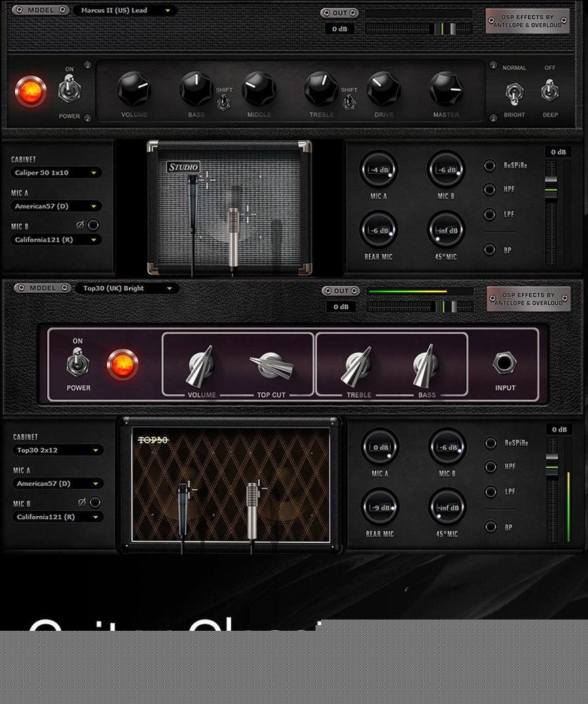Click the Marcus II OUT 0 dB value field
This screenshot has width=588, height=704.
[x=339, y=29]
